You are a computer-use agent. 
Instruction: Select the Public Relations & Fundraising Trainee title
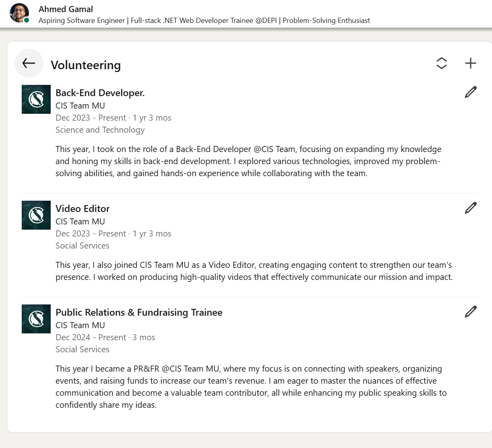click(139, 312)
